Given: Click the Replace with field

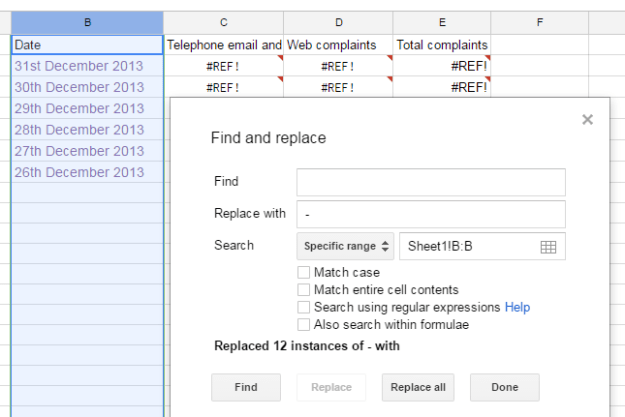Looking at the screenshot, I should [x=430, y=214].
